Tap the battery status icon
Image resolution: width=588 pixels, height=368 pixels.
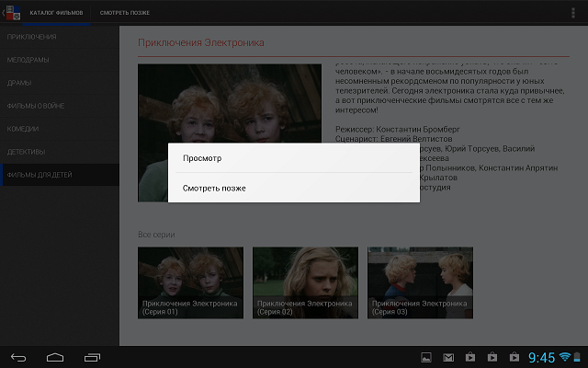[x=577, y=357]
